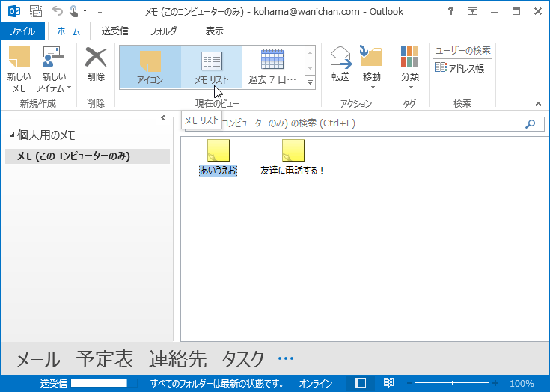Image resolution: width=550 pixels, height=392 pixels.
Task: Open the フォルダー ribbon tab
Action: [x=167, y=31]
